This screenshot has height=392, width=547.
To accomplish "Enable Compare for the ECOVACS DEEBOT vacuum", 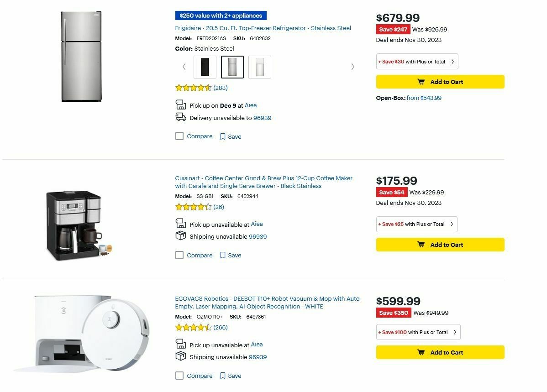I will pos(179,375).
